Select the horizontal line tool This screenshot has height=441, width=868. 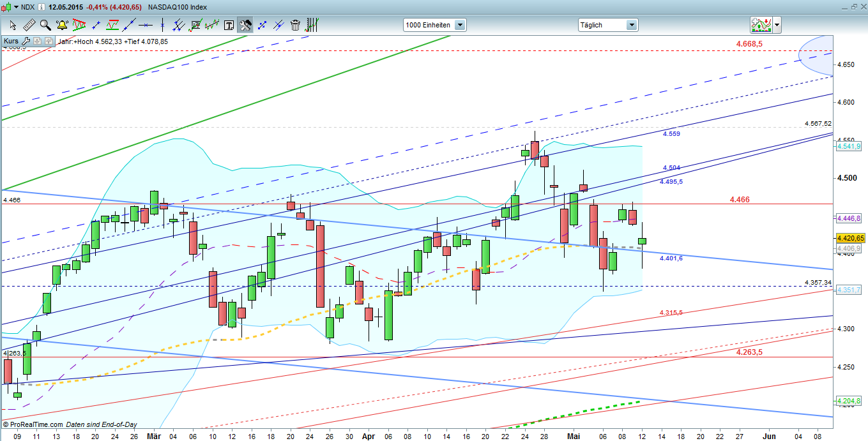pos(146,25)
